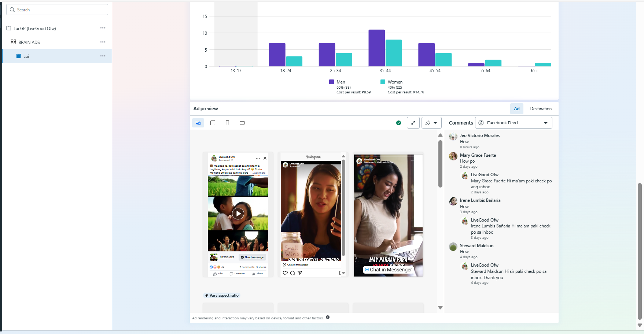Click the Women legend color swatch
Screen dimensions: 644x334
tap(383, 82)
